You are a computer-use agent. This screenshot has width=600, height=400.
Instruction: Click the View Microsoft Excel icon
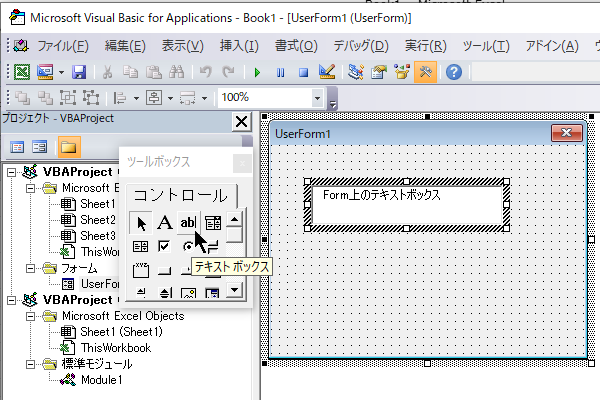point(22,72)
